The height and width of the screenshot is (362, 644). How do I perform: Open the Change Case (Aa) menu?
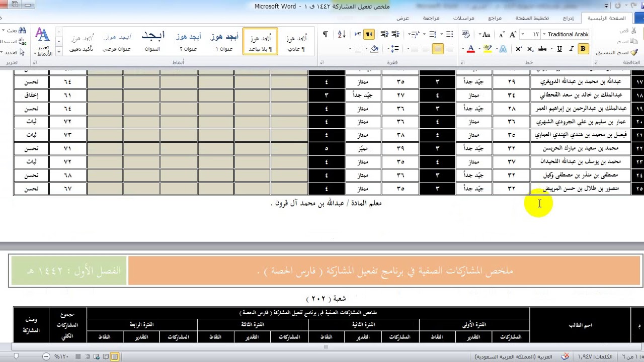(x=485, y=34)
